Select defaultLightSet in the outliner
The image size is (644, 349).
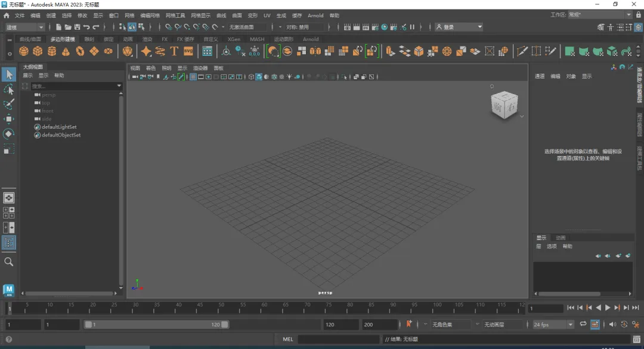coord(58,127)
